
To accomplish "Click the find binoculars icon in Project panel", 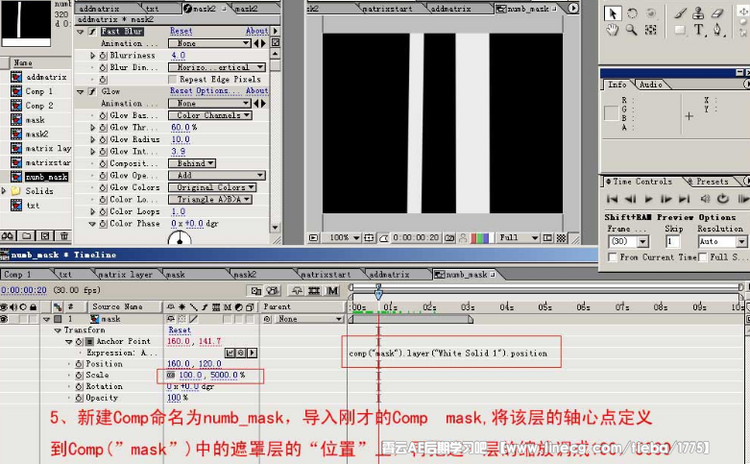I will (x=8, y=236).
